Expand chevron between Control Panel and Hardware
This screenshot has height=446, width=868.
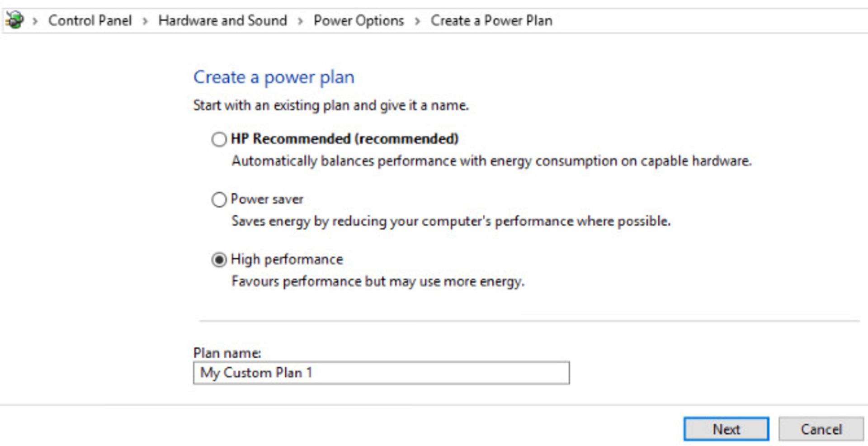tap(145, 21)
